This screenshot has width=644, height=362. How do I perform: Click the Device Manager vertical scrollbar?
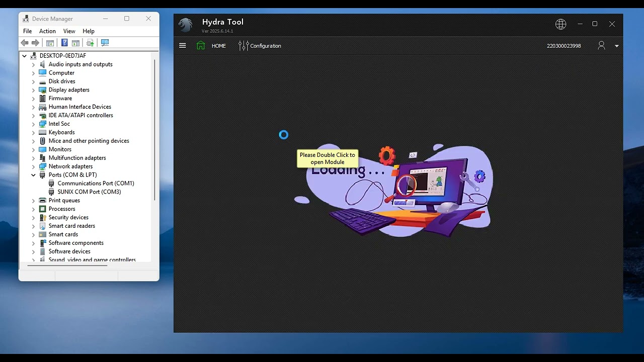coord(154,131)
